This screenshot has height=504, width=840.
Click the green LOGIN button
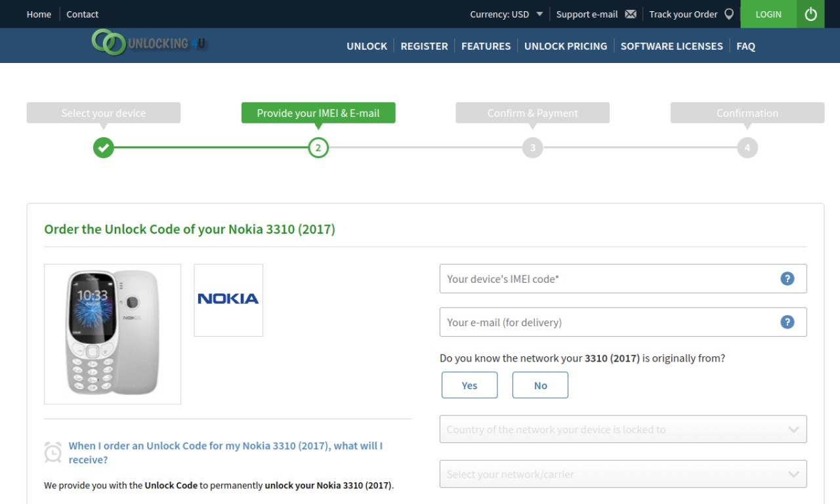[x=768, y=14]
